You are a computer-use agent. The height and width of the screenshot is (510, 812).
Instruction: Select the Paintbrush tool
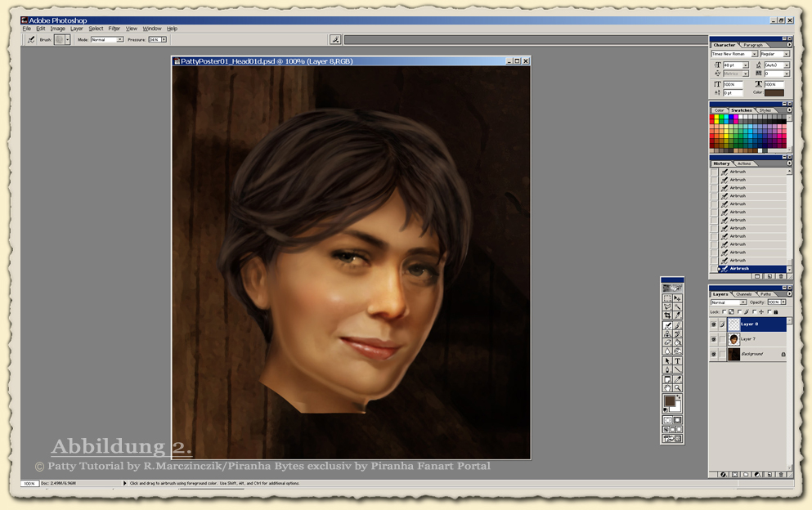[x=677, y=325]
